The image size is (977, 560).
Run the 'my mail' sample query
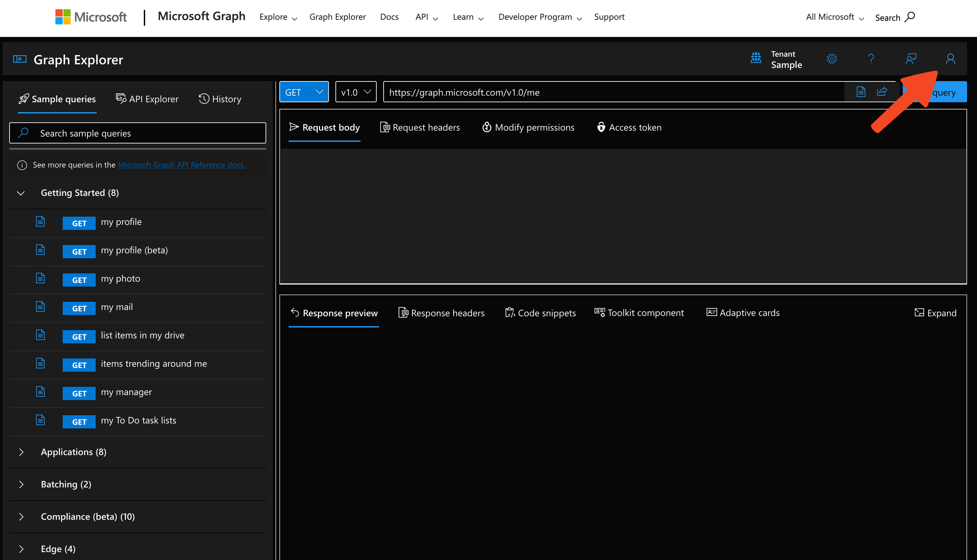[x=138, y=308]
